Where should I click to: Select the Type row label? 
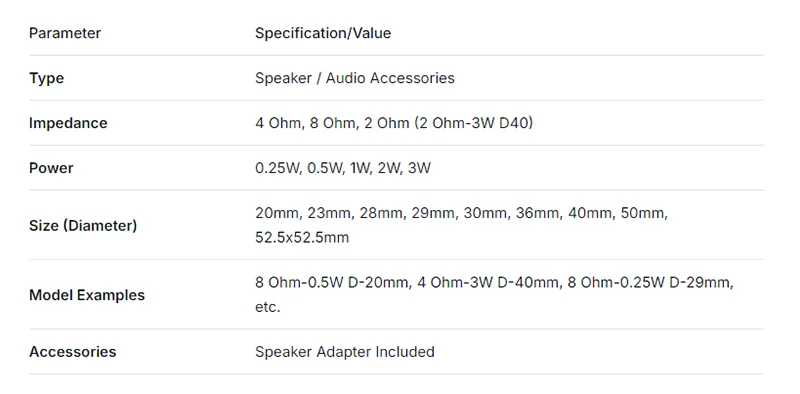coord(46,78)
